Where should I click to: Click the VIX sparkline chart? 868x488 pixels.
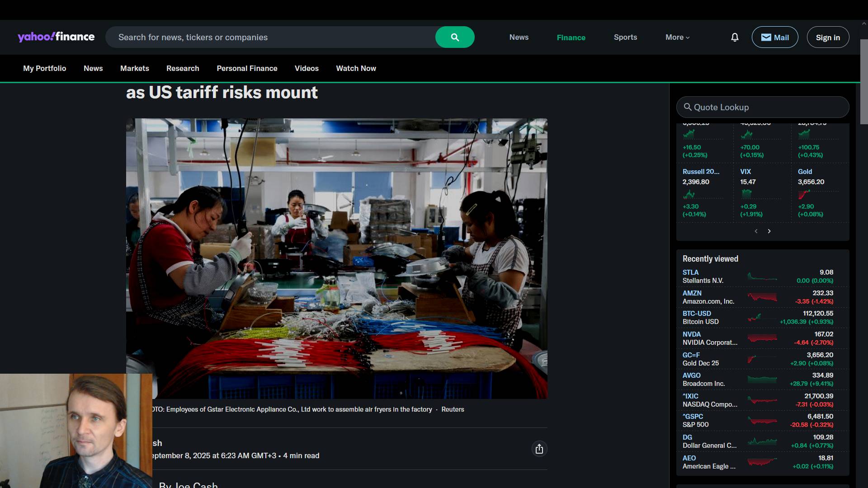coord(747,194)
